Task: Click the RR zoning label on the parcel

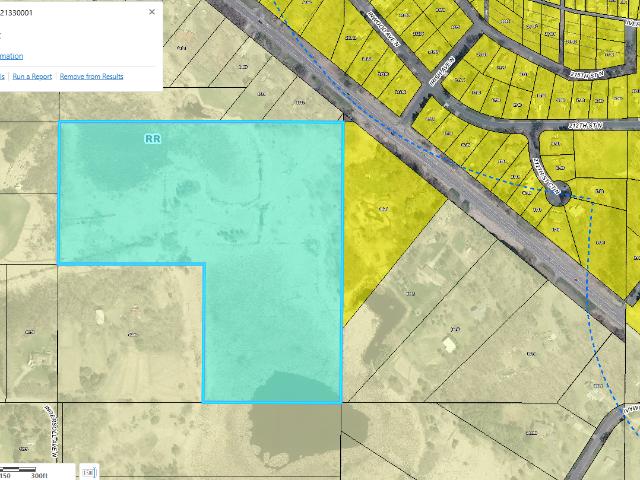Action: tap(152, 139)
